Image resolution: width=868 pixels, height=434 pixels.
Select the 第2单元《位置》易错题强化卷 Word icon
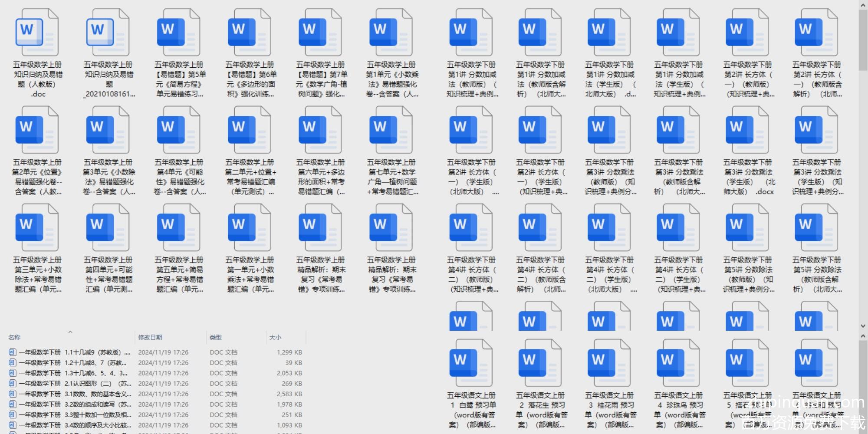[37, 130]
